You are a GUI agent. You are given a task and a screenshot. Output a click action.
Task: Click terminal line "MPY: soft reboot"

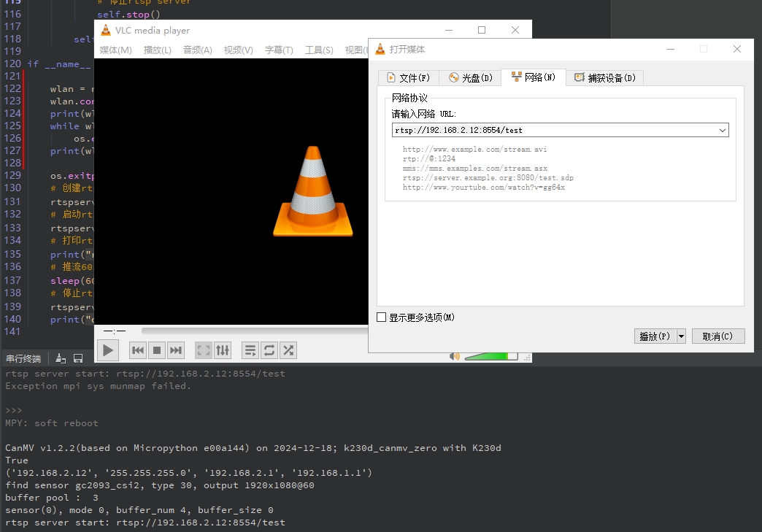[52, 423]
